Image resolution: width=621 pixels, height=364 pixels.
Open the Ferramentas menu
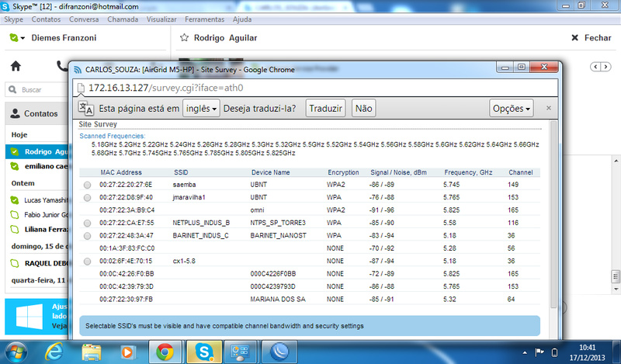(x=204, y=19)
